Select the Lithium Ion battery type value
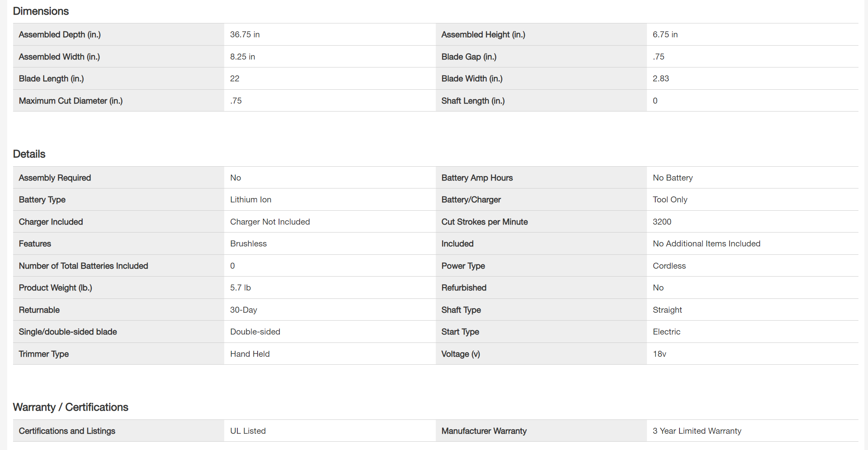 coord(251,200)
